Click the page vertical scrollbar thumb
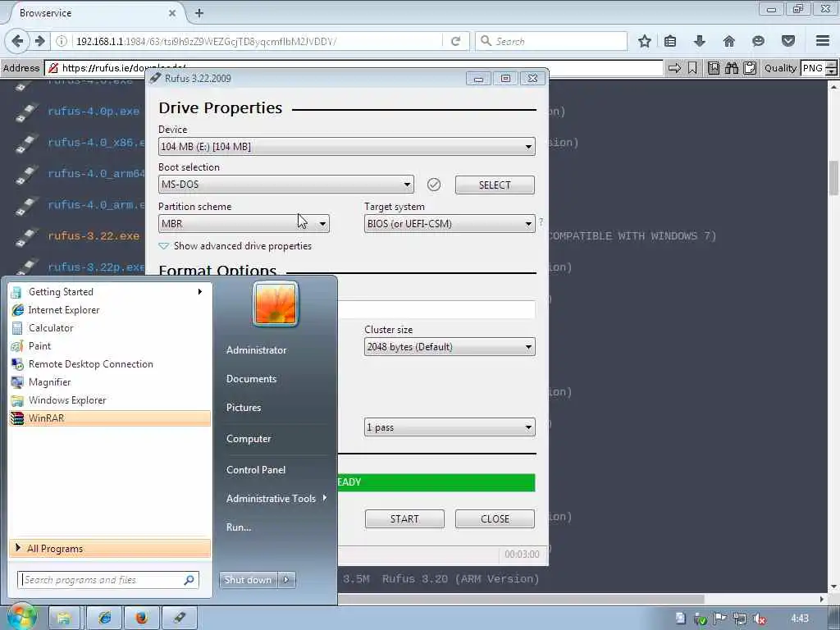The image size is (840, 630). pos(833,178)
